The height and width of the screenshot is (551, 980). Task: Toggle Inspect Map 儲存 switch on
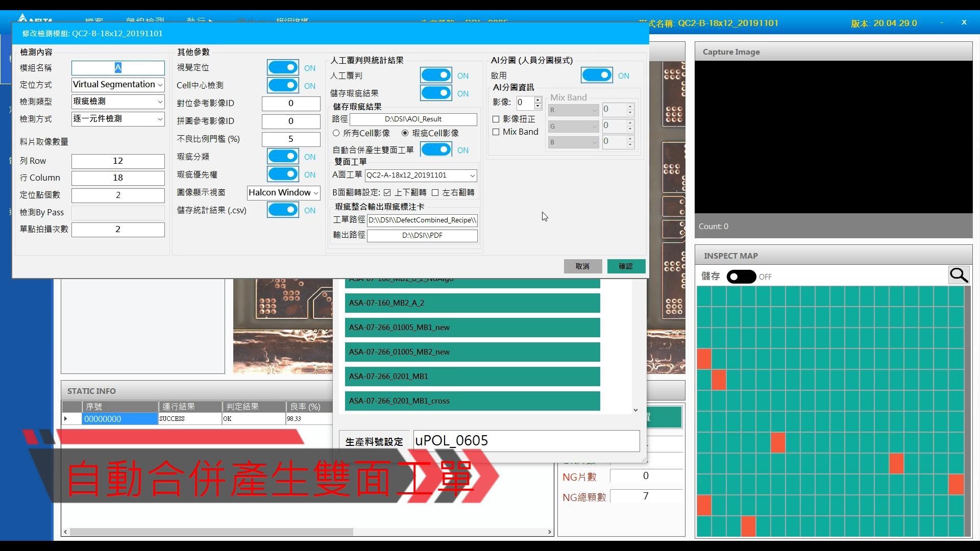click(x=741, y=277)
